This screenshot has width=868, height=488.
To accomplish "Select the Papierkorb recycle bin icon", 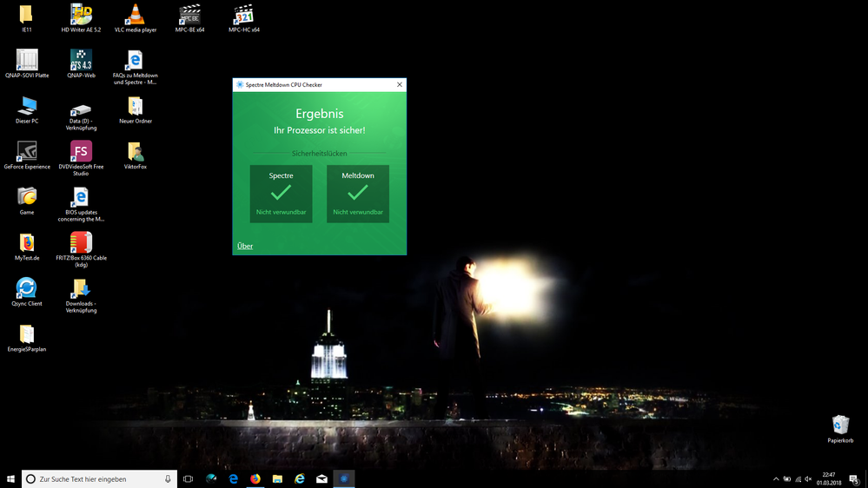I will (x=840, y=429).
